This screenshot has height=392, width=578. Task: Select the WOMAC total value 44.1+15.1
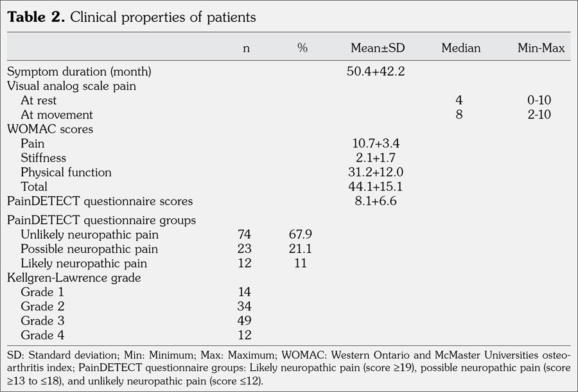(376, 187)
